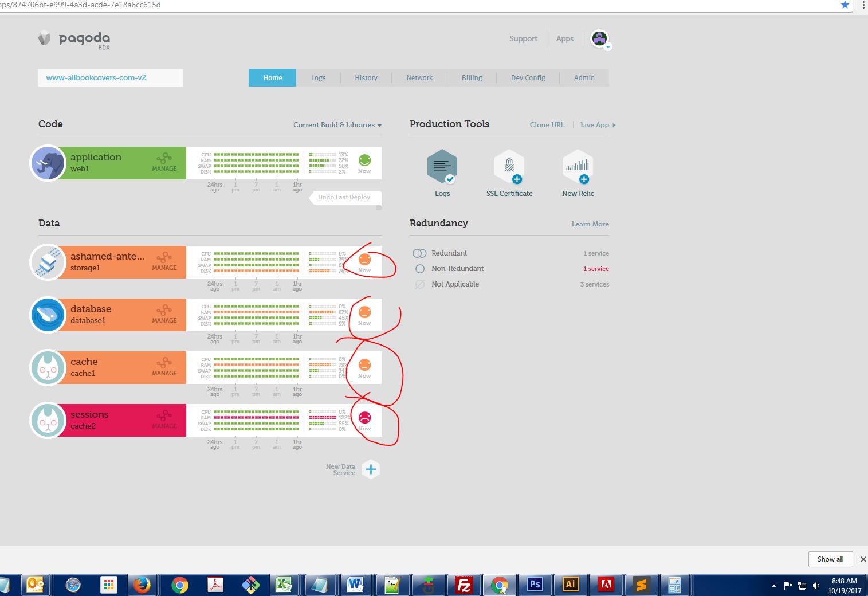Click the cache1 orange status face

pyautogui.click(x=364, y=365)
